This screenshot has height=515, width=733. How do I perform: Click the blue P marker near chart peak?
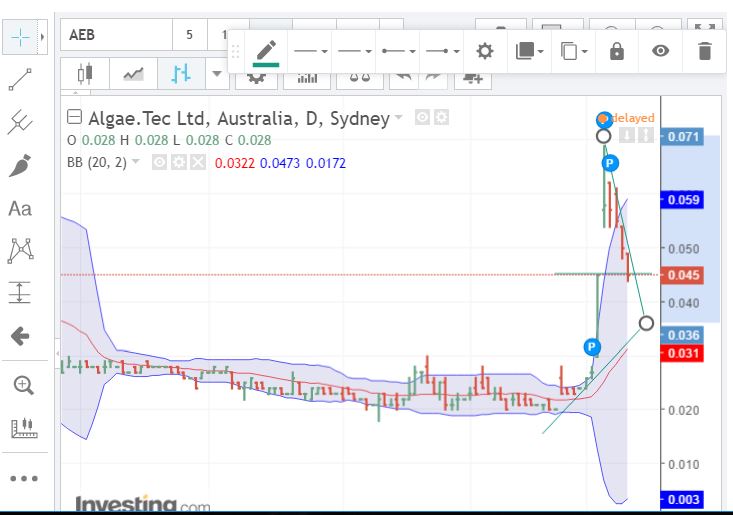point(610,163)
